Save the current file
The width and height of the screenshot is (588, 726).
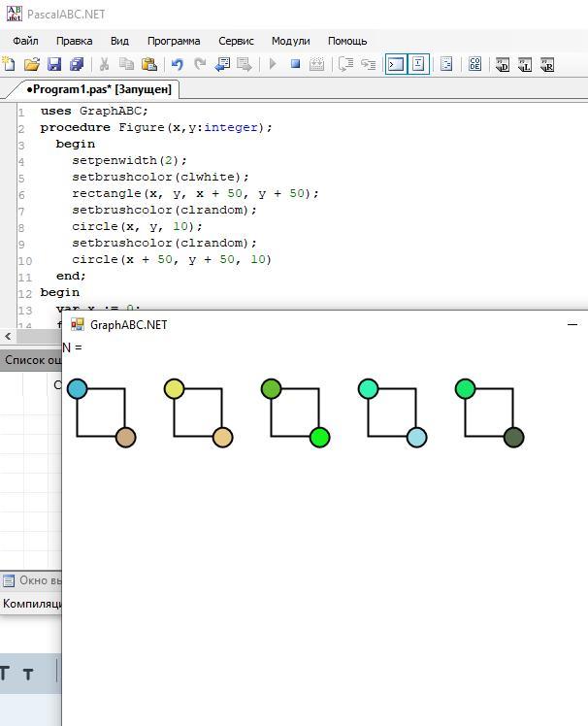54,64
